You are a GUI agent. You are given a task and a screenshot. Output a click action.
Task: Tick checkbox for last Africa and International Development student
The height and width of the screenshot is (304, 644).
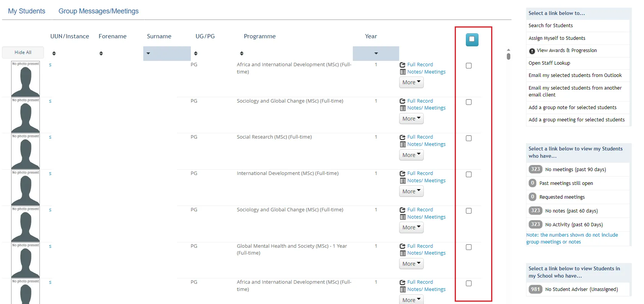(469, 283)
